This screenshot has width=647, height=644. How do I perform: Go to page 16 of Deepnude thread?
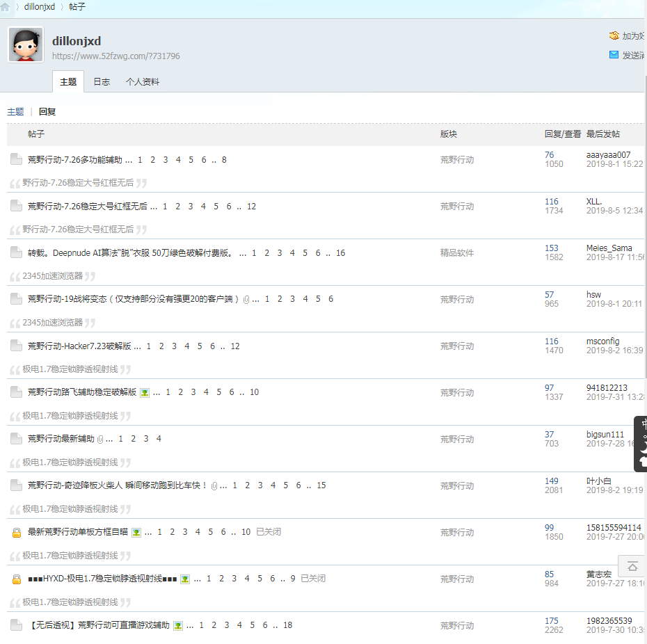(x=340, y=253)
